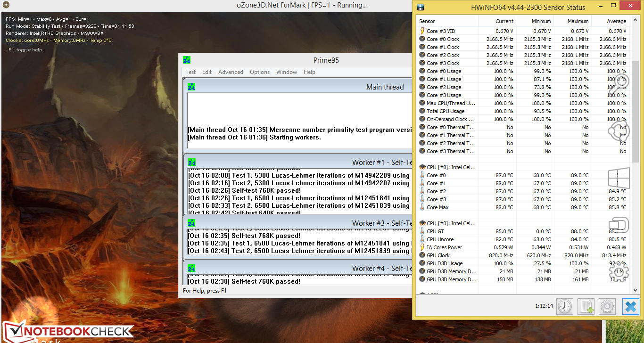
Task: Select the On-Demand Clock ... sensor row
Action: tap(523, 119)
